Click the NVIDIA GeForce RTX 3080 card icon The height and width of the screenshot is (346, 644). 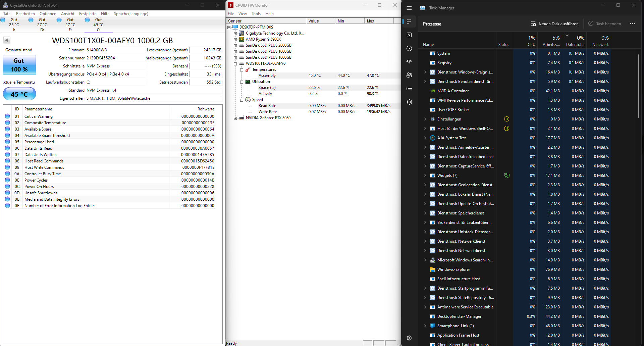(x=241, y=118)
